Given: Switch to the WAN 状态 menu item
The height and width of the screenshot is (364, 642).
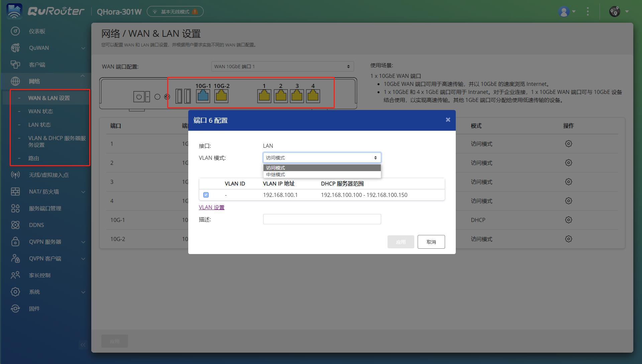Looking at the screenshot, I should point(40,111).
